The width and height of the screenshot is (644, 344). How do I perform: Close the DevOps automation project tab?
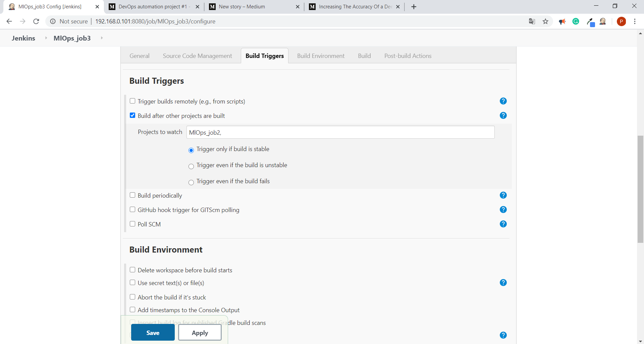[x=198, y=7]
